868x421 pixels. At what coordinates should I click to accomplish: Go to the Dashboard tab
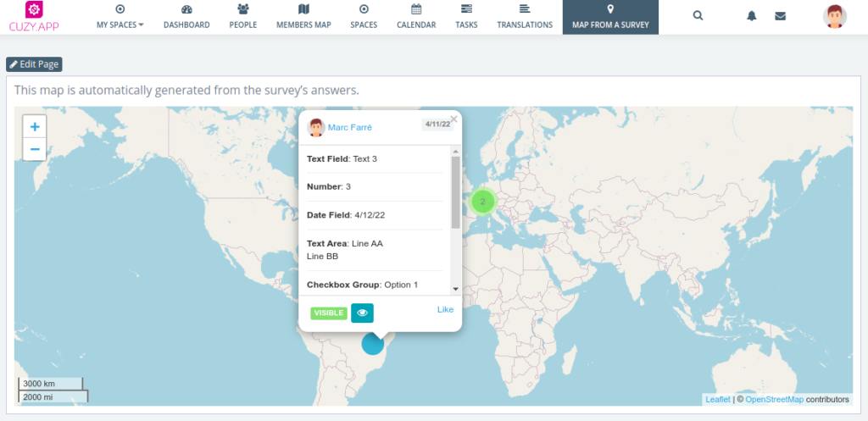pyautogui.click(x=186, y=17)
